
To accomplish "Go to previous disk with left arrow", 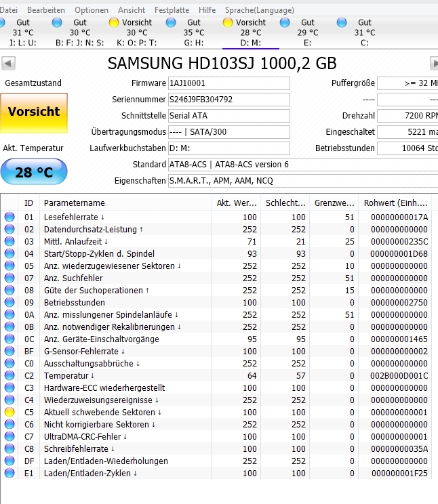I will (x=8, y=63).
